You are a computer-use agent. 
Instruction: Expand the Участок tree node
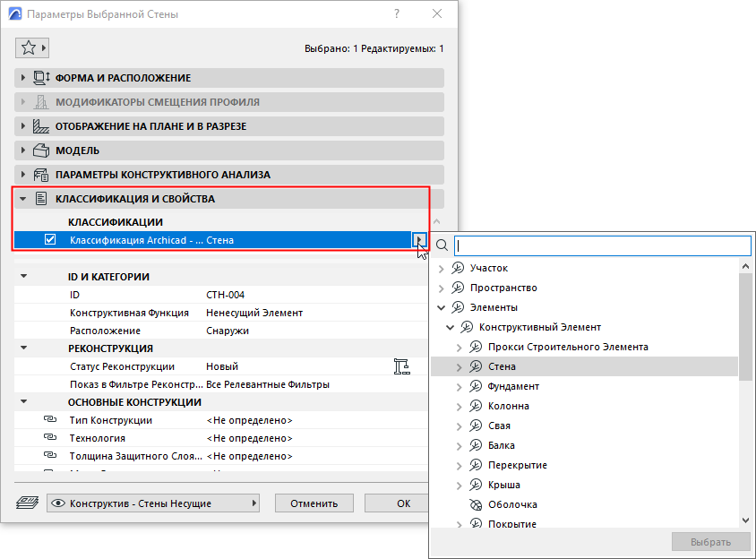(x=442, y=269)
